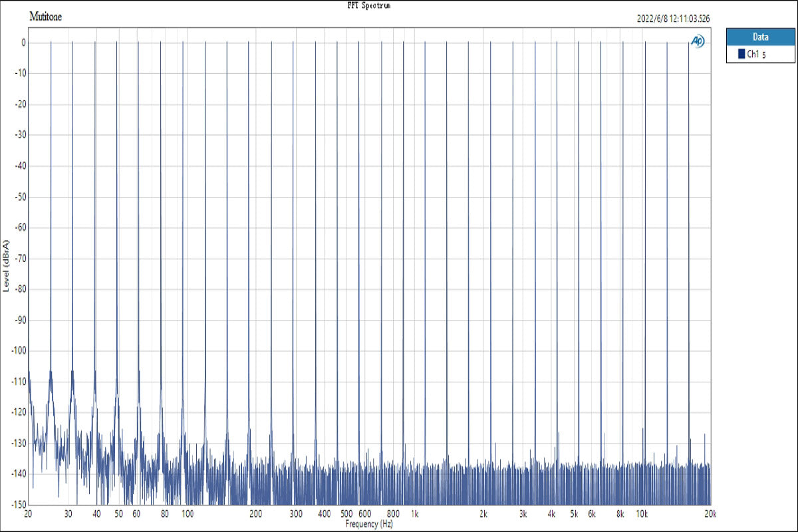
Task: Click the Frequency (Hz) axis label
Action: [369, 524]
